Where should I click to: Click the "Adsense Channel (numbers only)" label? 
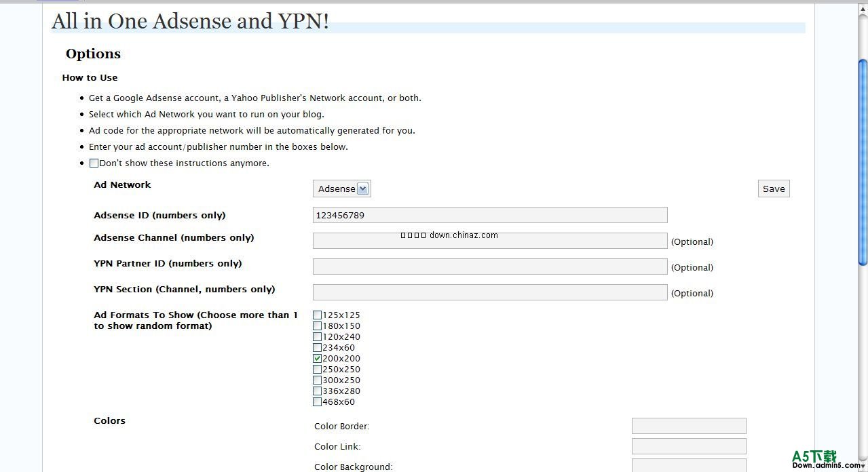click(174, 238)
